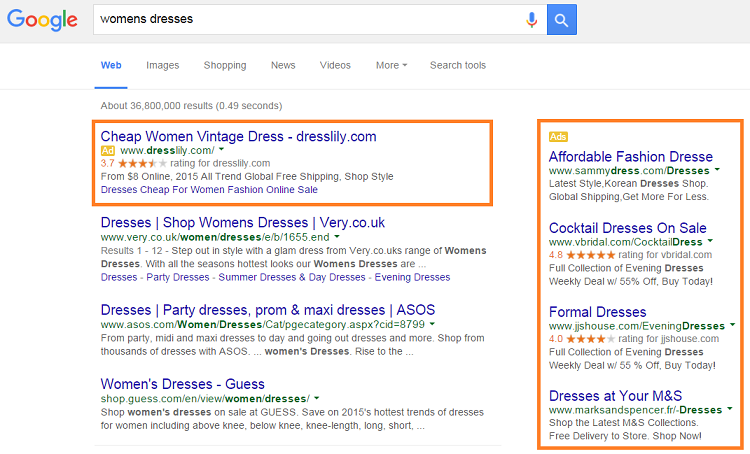Click the 4.0 star rating for jjshouse.com

591,339
